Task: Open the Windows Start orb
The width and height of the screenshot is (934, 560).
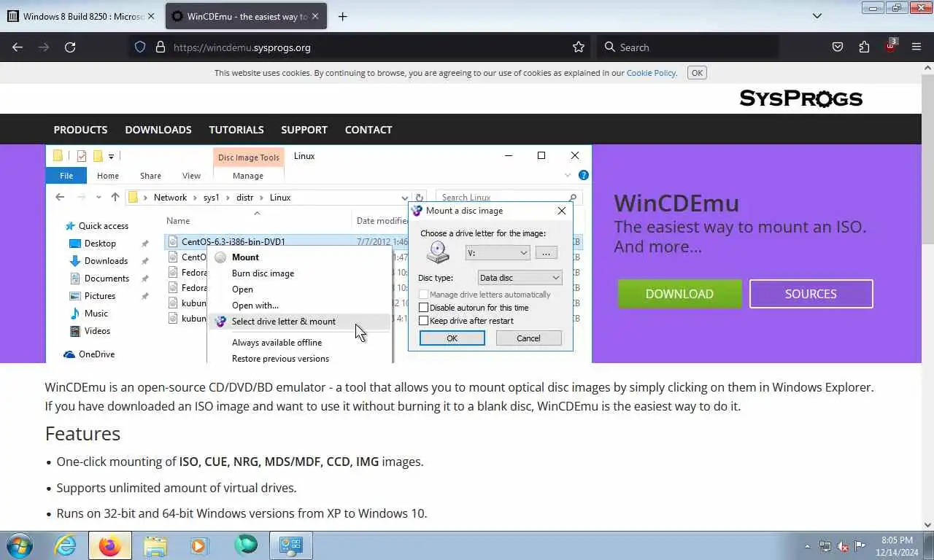Action: point(20,545)
